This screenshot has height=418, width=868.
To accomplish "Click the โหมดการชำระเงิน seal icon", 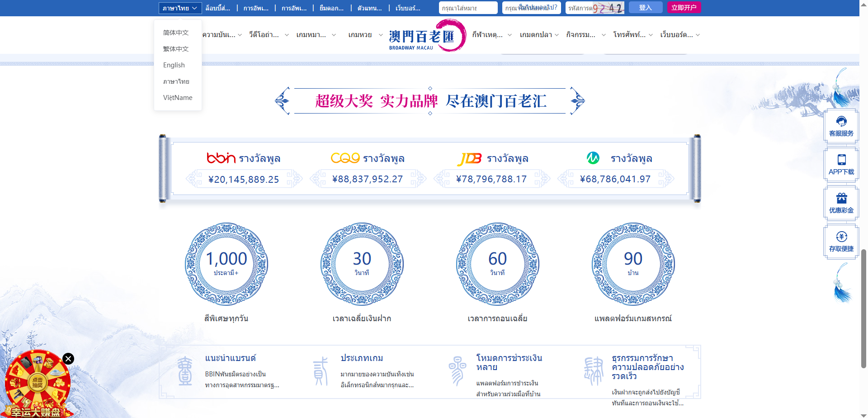I will click(x=457, y=371).
